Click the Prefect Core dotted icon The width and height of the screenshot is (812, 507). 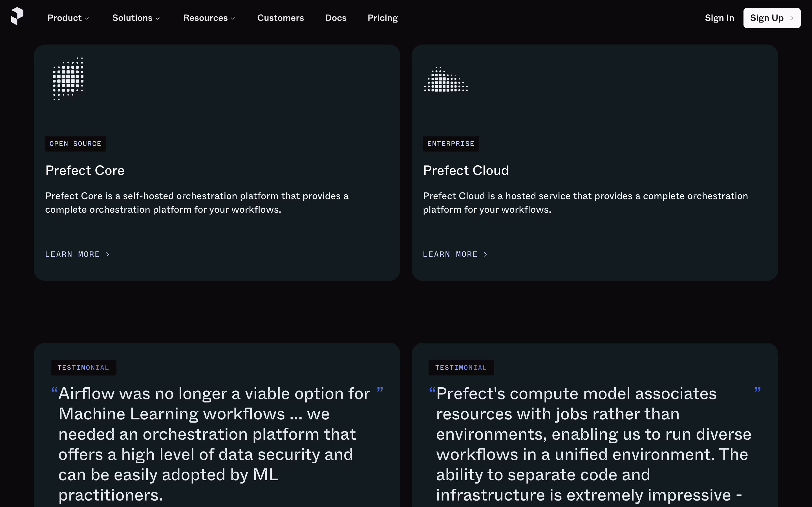68,79
